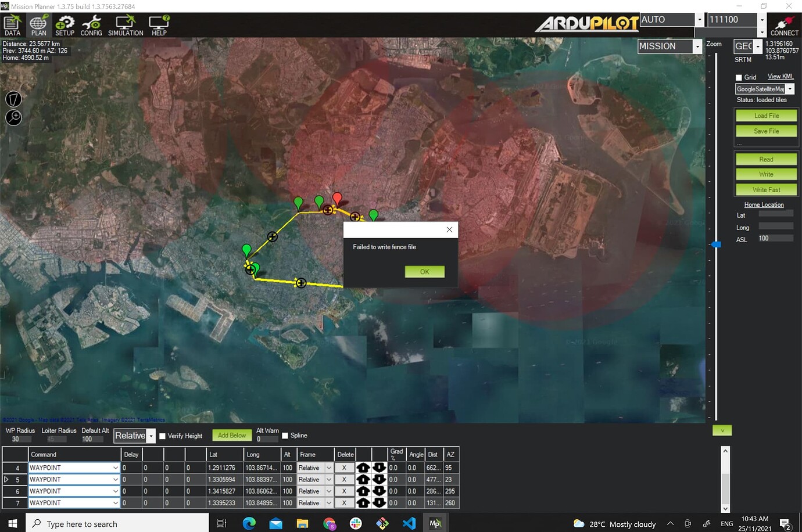The image size is (802, 532).
Task: Click the map ruler measurement icon
Action: (13, 99)
